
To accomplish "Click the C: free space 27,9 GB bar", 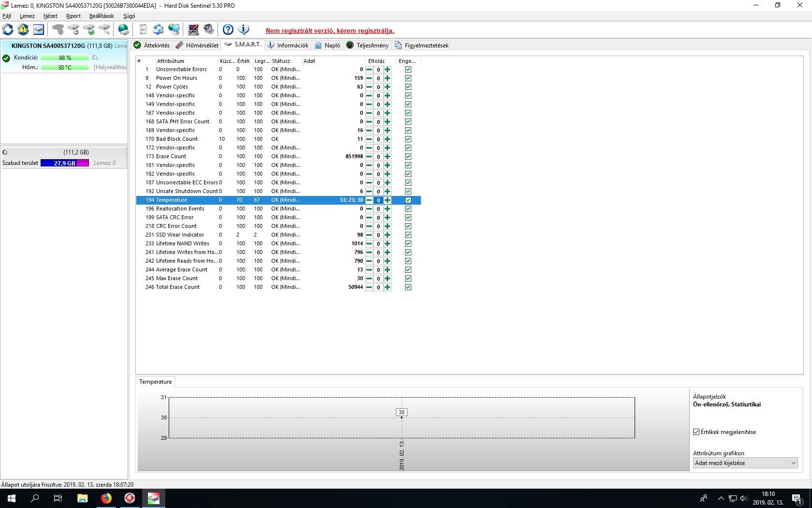I will [65, 163].
